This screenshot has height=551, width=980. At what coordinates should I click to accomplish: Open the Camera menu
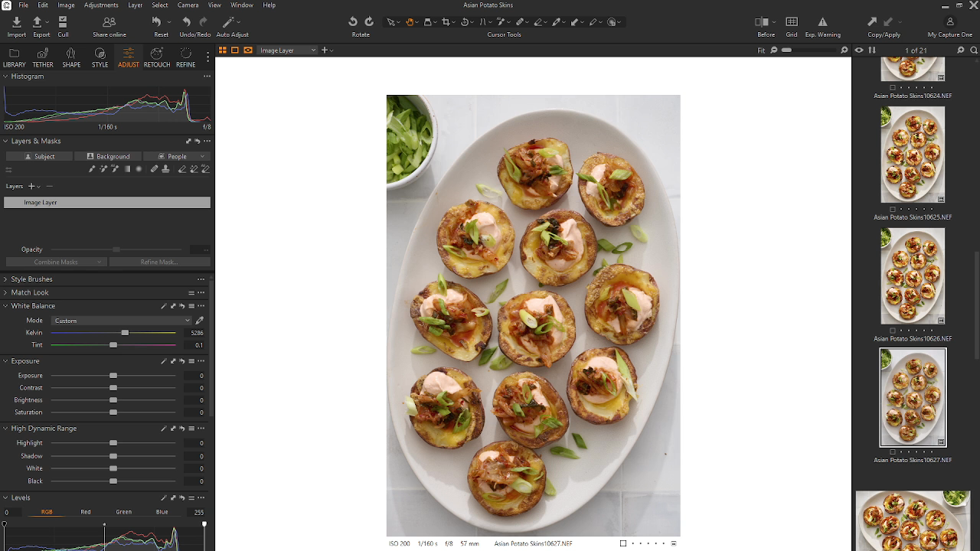(x=188, y=5)
